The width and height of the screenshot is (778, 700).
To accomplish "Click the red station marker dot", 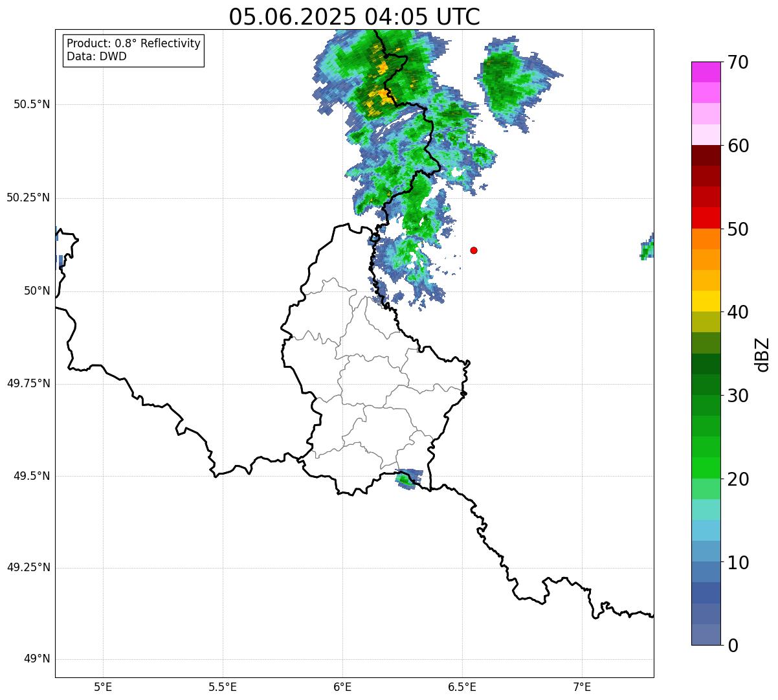I will click(x=474, y=250).
